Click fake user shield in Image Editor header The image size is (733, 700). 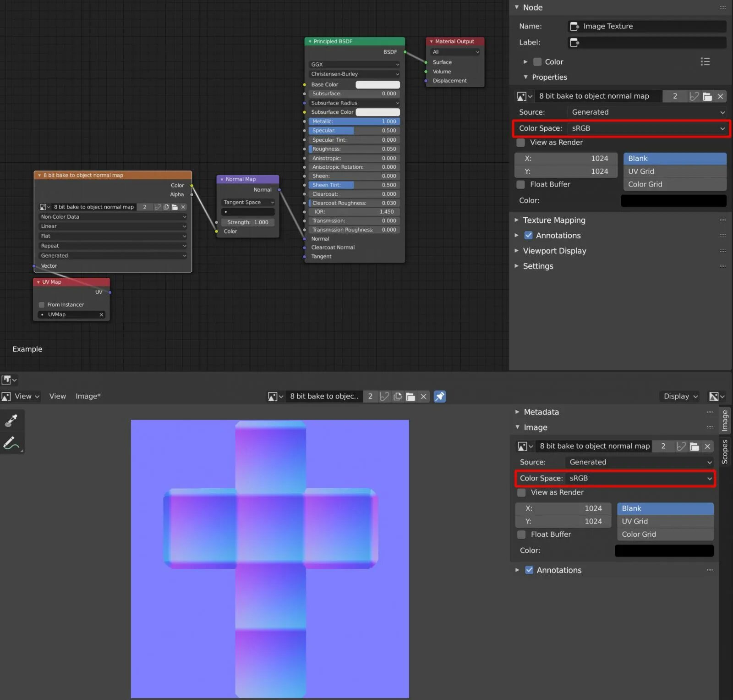(x=385, y=397)
